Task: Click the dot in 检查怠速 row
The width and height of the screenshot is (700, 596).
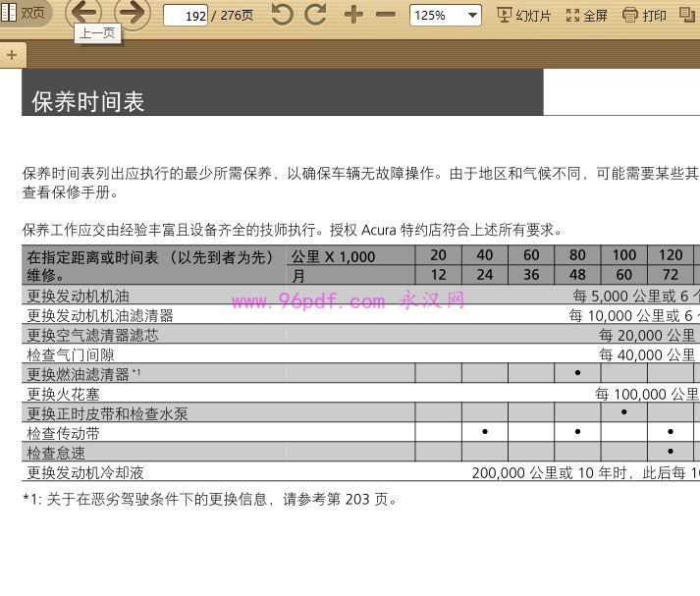Action: click(x=671, y=452)
